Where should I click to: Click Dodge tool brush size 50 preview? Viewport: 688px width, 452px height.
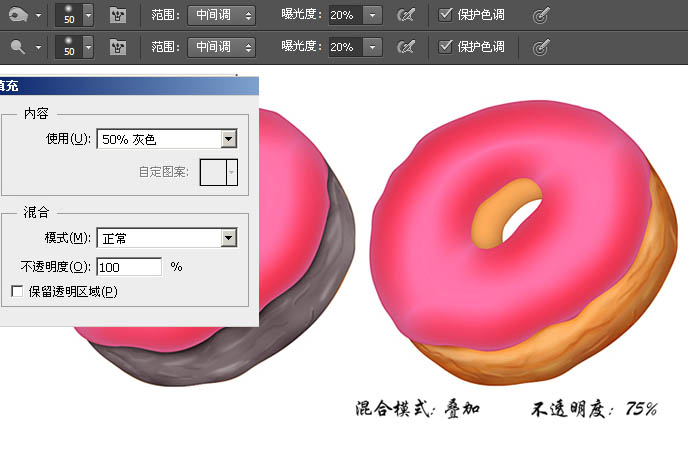click(69, 47)
